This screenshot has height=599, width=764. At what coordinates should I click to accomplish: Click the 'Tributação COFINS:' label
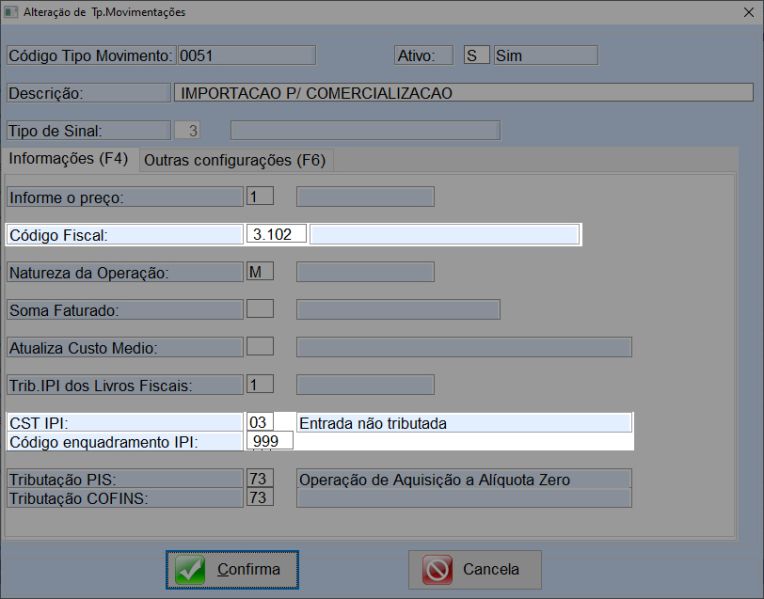125,498
